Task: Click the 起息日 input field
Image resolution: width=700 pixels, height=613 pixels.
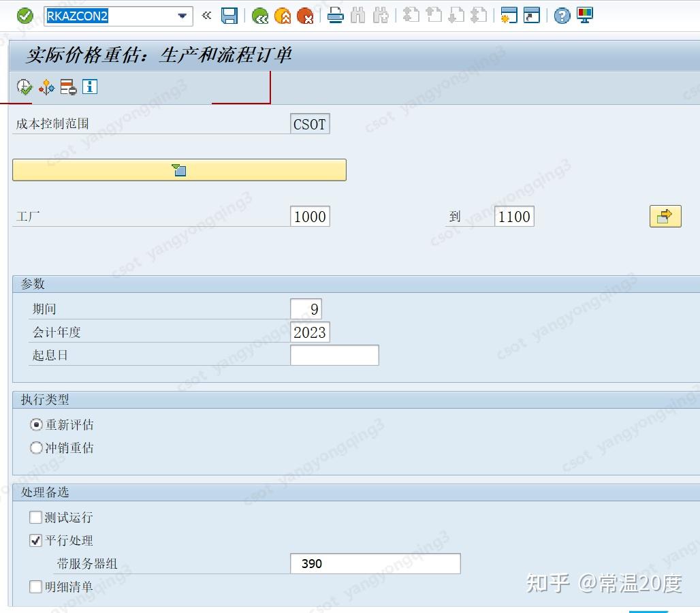Action: tap(334, 355)
